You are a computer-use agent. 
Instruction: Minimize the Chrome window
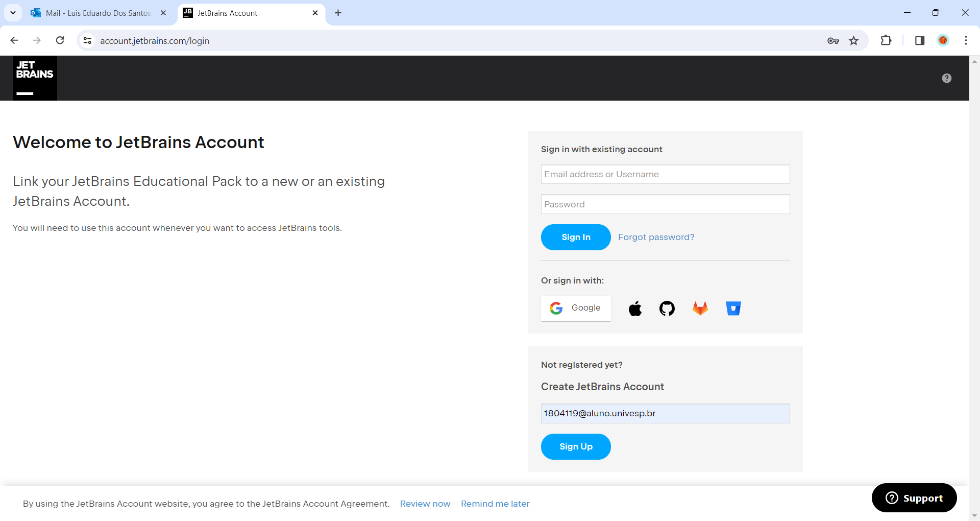pyautogui.click(x=907, y=13)
